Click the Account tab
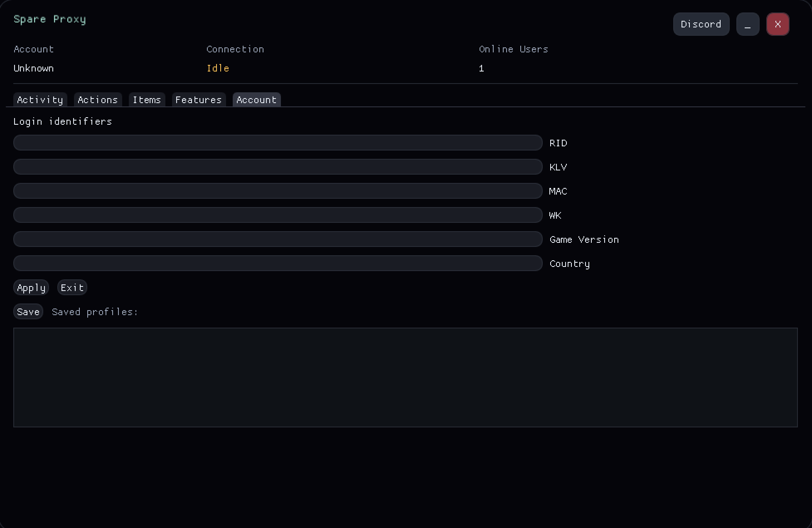Image resolution: width=812 pixels, height=528 pixels. coord(256,100)
